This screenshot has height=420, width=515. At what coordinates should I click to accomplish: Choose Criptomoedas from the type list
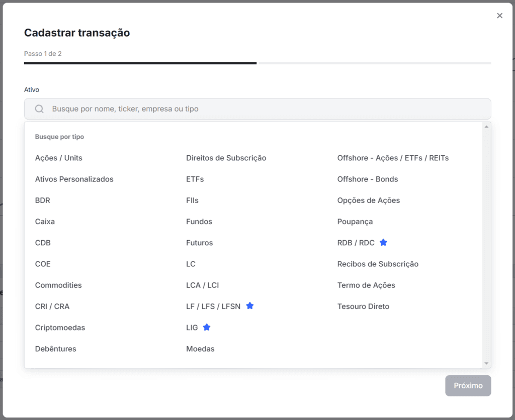pos(60,328)
